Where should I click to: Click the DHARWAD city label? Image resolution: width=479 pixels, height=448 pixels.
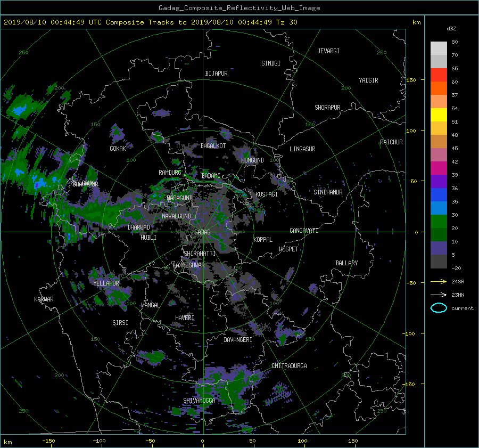coord(139,227)
